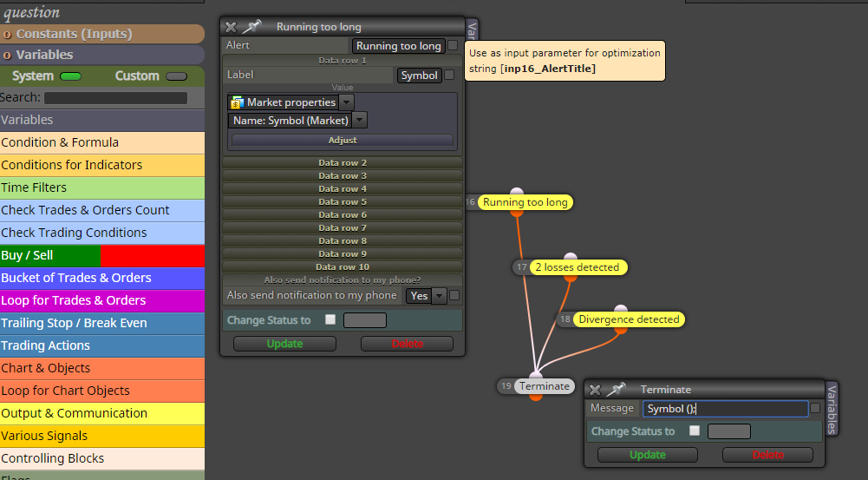The image size is (868, 480).
Task: Click the Adjust button
Action: point(343,141)
